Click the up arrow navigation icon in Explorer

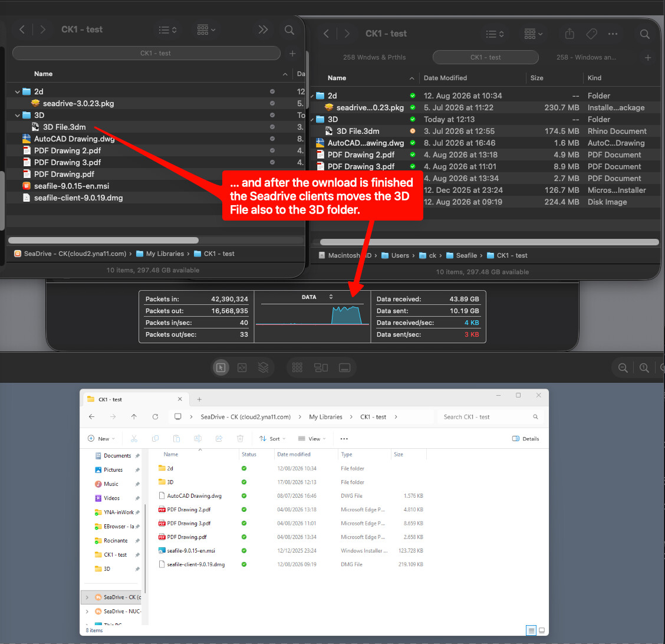134,416
